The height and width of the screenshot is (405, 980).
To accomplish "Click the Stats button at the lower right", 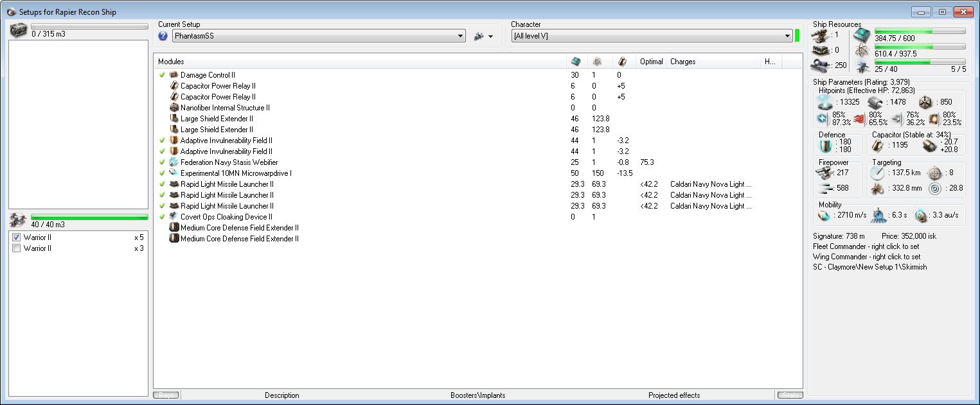I will [x=790, y=395].
